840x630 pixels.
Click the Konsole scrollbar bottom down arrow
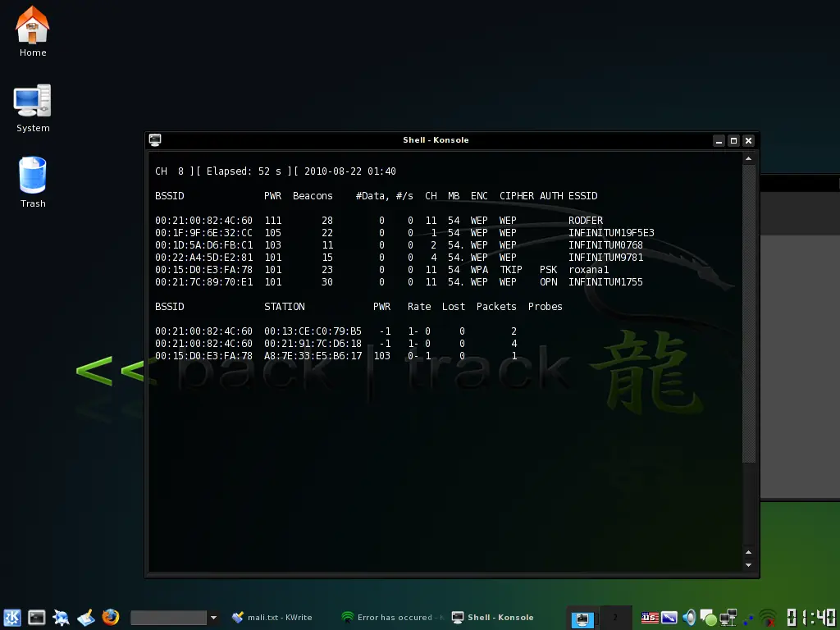[x=748, y=565]
